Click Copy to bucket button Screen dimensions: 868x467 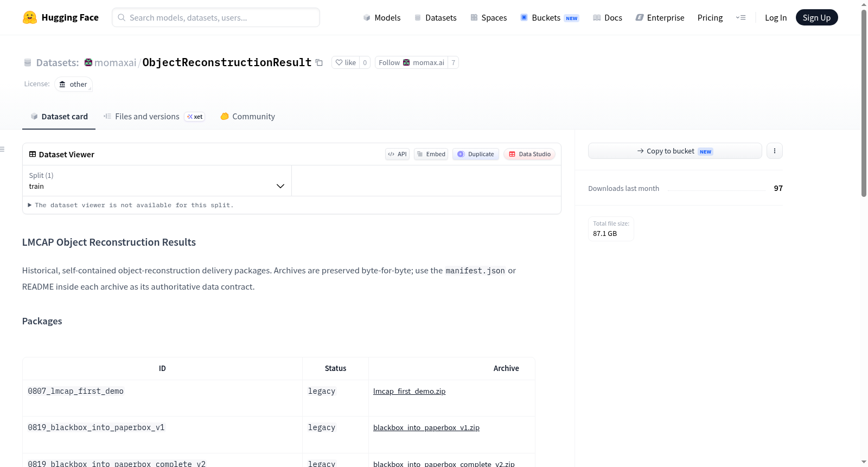pyautogui.click(x=675, y=151)
